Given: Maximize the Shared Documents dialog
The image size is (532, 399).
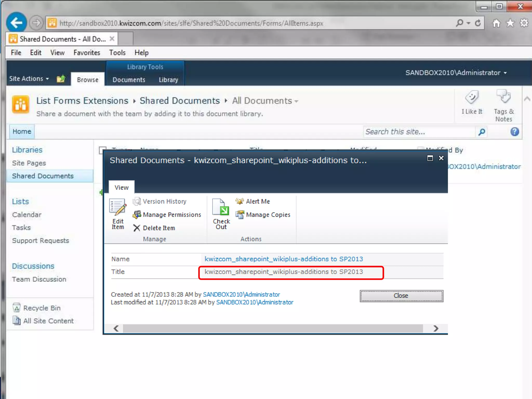Looking at the screenshot, I should point(430,158).
